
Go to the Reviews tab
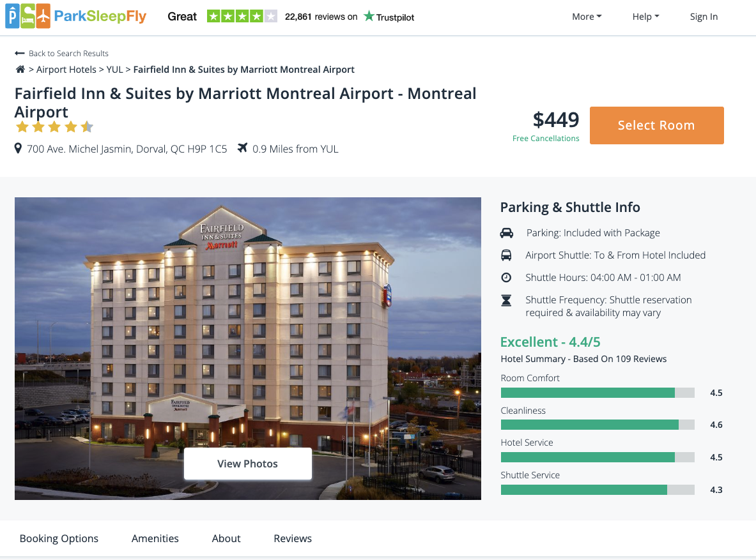point(293,538)
